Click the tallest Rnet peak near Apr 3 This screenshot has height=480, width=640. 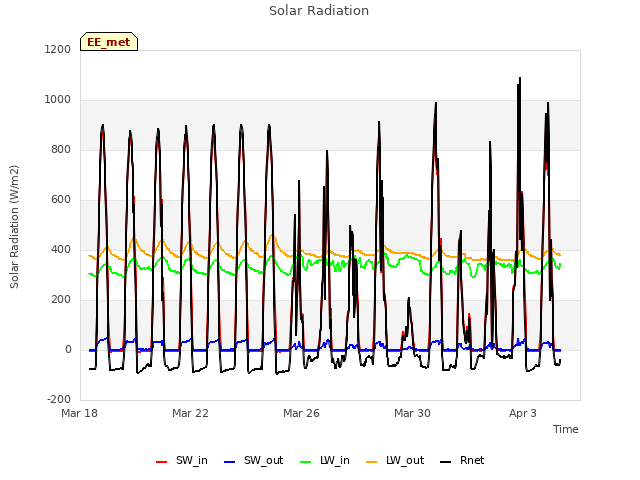coord(520,78)
